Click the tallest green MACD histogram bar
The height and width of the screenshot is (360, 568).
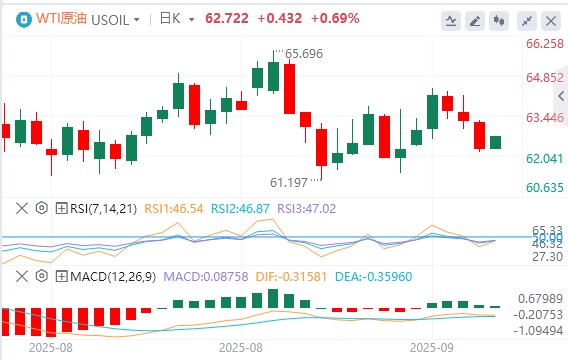click(x=273, y=298)
